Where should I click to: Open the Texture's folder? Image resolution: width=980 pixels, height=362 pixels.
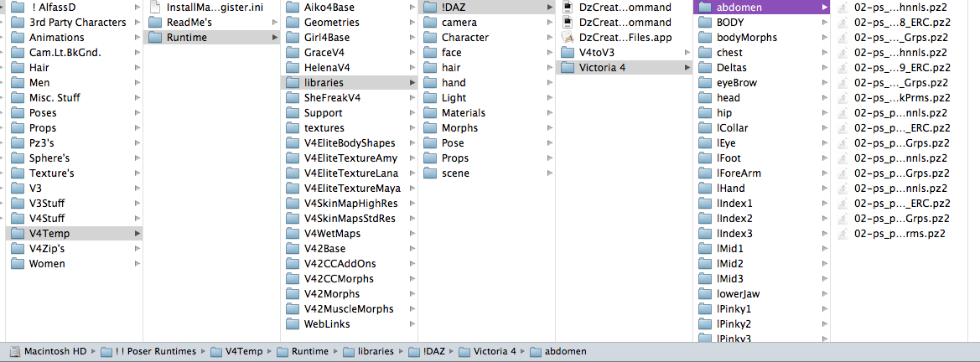point(75,173)
